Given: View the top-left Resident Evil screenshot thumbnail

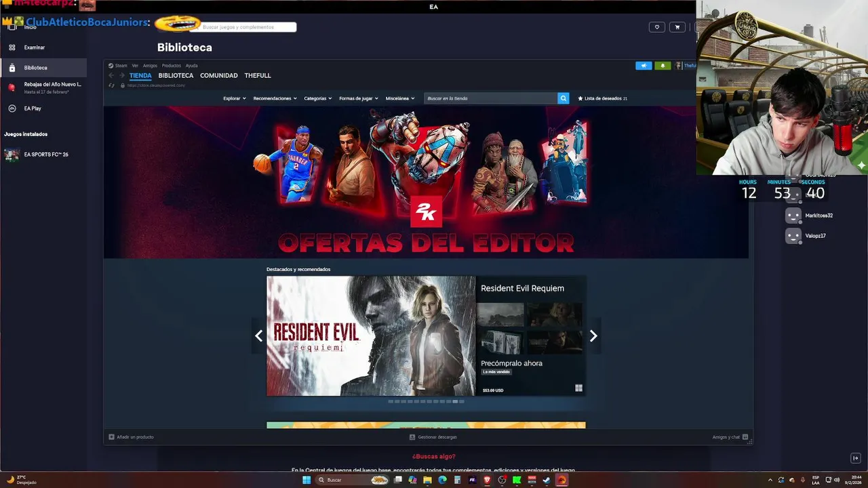Looking at the screenshot, I should [x=502, y=314].
